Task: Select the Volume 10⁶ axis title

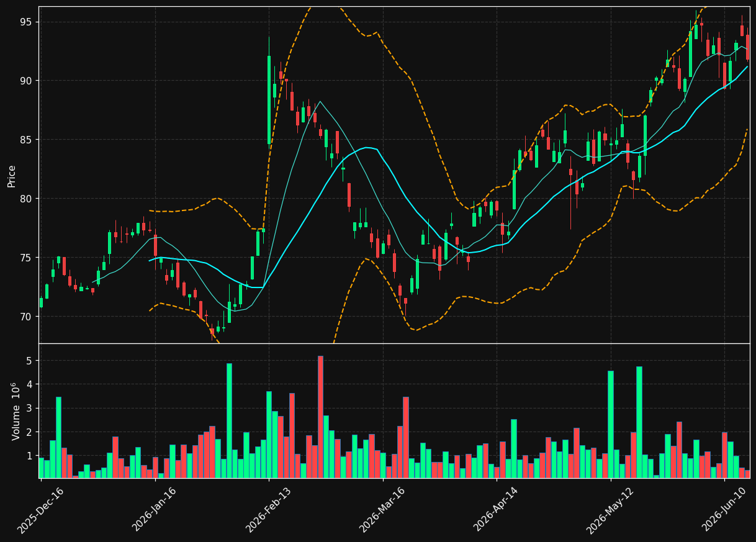Action: coord(16,411)
